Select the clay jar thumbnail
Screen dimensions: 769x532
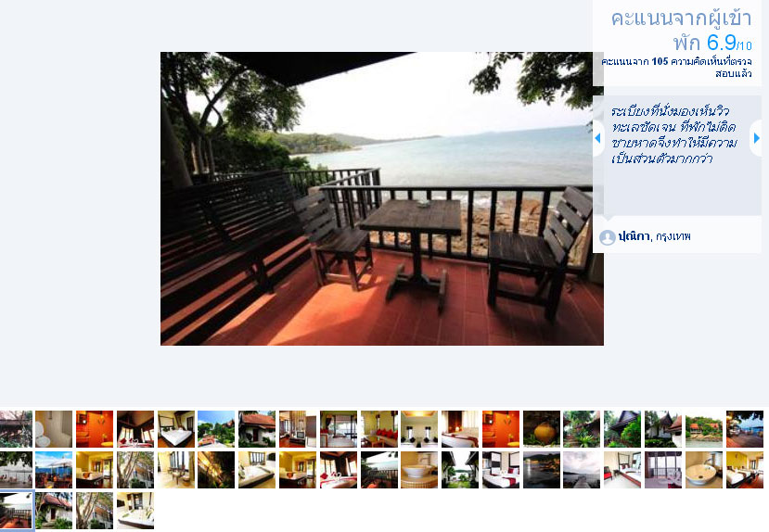(542, 428)
